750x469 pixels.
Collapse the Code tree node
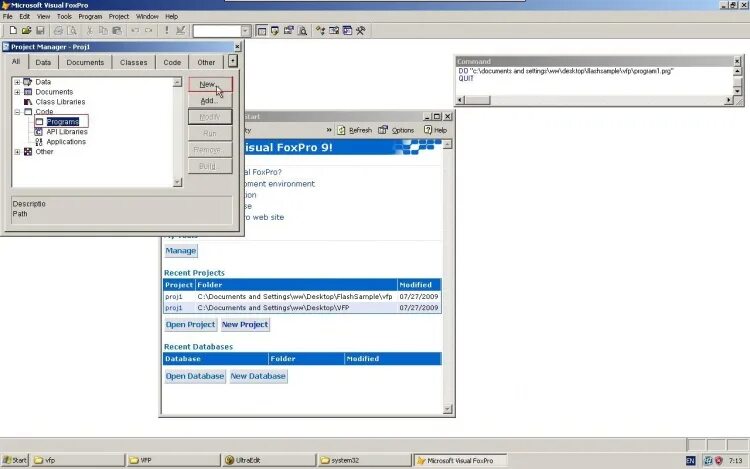[17, 112]
